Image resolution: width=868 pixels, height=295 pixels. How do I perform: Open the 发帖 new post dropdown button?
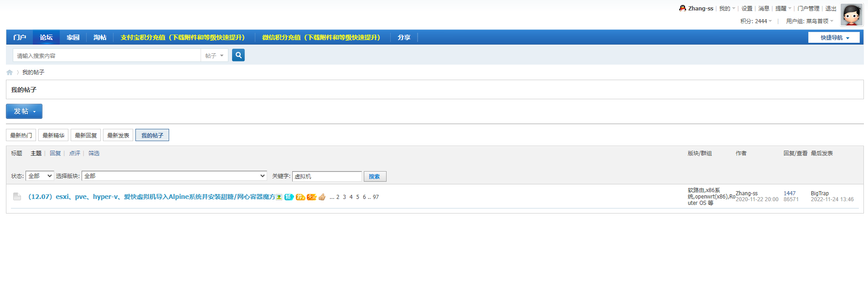click(x=24, y=111)
